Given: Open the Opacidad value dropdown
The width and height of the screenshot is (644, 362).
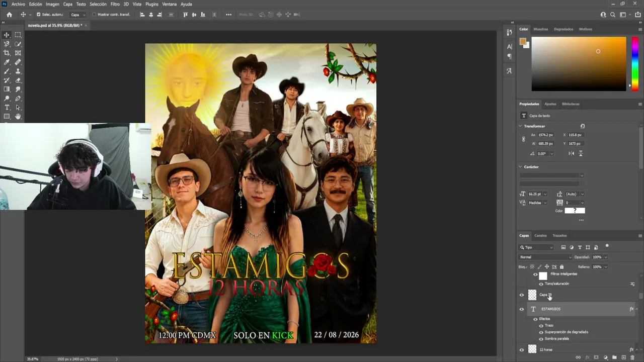Looking at the screenshot, I should point(606,257).
